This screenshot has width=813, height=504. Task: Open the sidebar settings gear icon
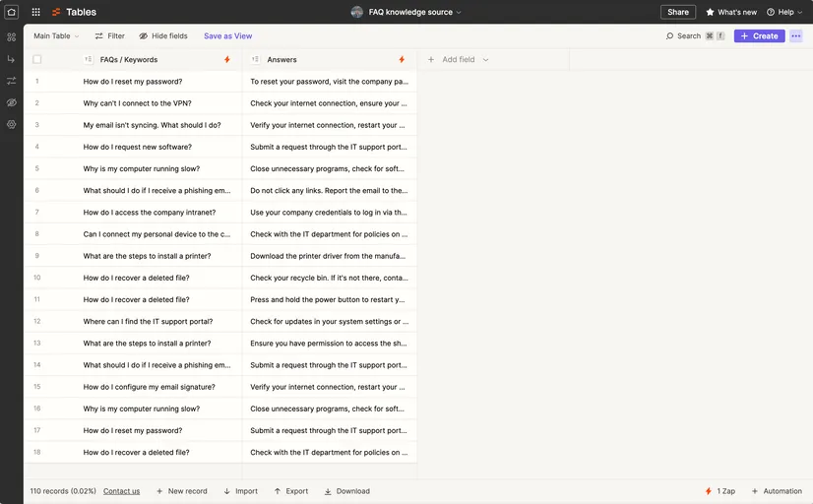[x=12, y=124]
